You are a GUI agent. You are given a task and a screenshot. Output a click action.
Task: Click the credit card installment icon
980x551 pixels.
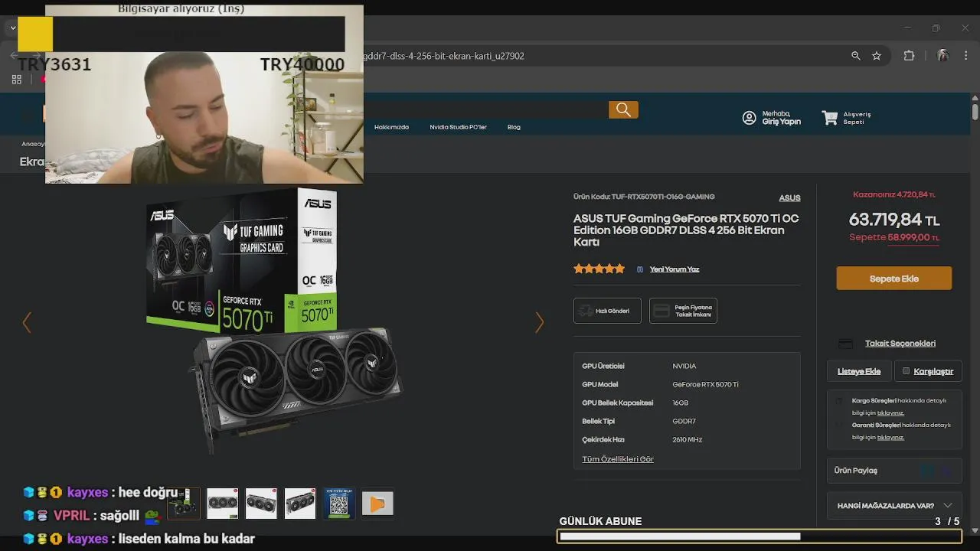click(845, 344)
